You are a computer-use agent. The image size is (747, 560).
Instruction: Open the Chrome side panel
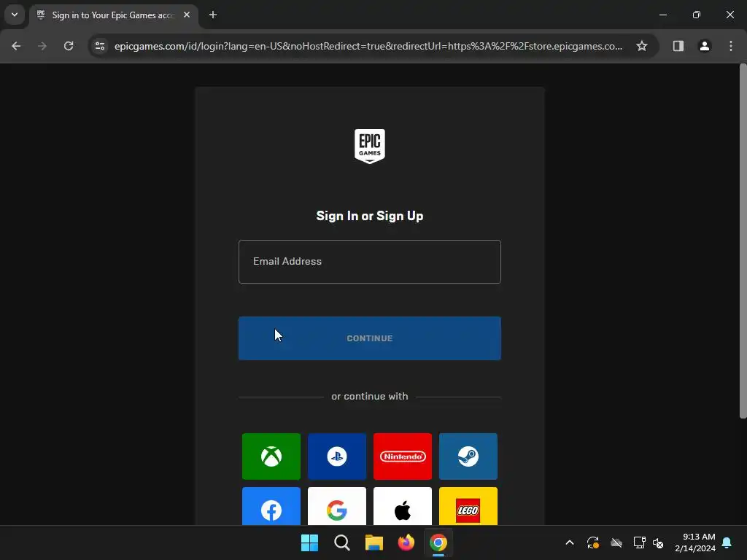[x=678, y=46]
